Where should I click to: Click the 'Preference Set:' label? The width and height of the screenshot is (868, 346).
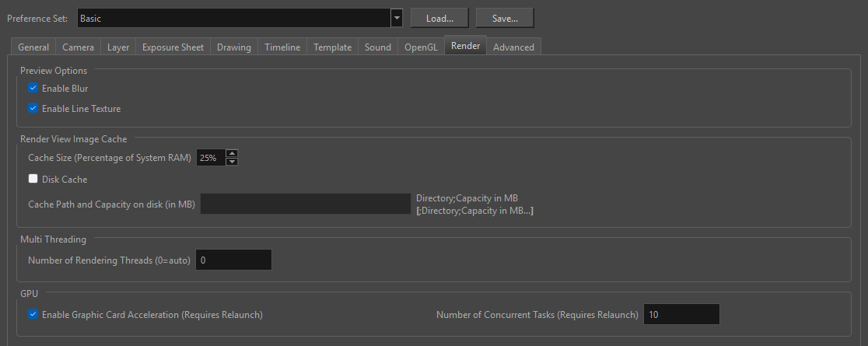pyautogui.click(x=37, y=18)
